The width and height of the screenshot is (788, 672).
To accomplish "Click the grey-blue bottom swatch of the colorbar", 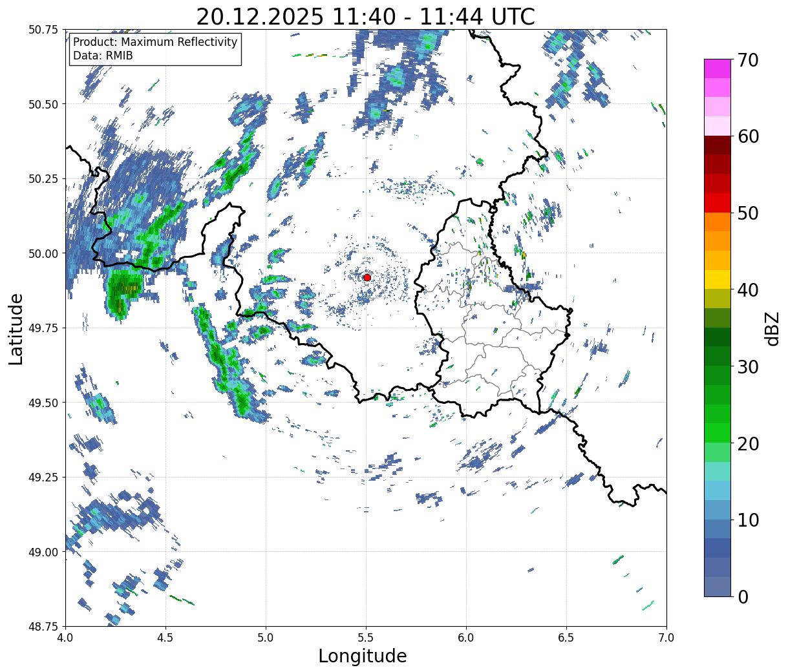I will point(718,586).
